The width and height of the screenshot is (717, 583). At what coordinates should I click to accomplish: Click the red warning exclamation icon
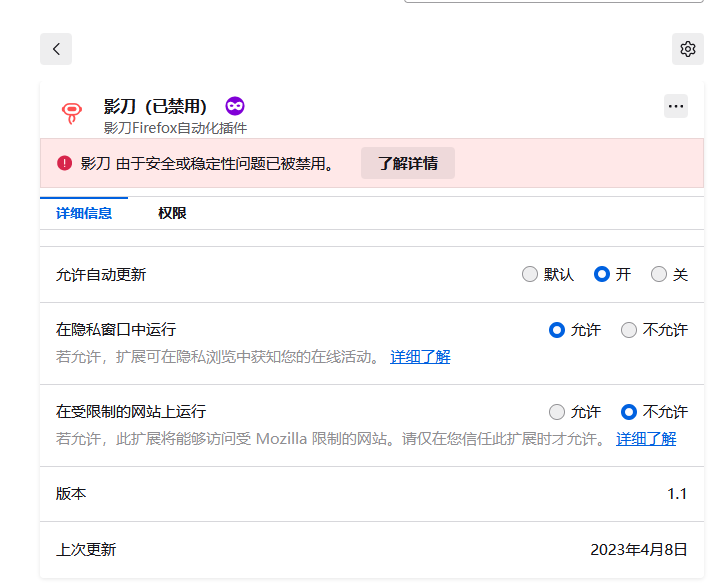coord(64,163)
